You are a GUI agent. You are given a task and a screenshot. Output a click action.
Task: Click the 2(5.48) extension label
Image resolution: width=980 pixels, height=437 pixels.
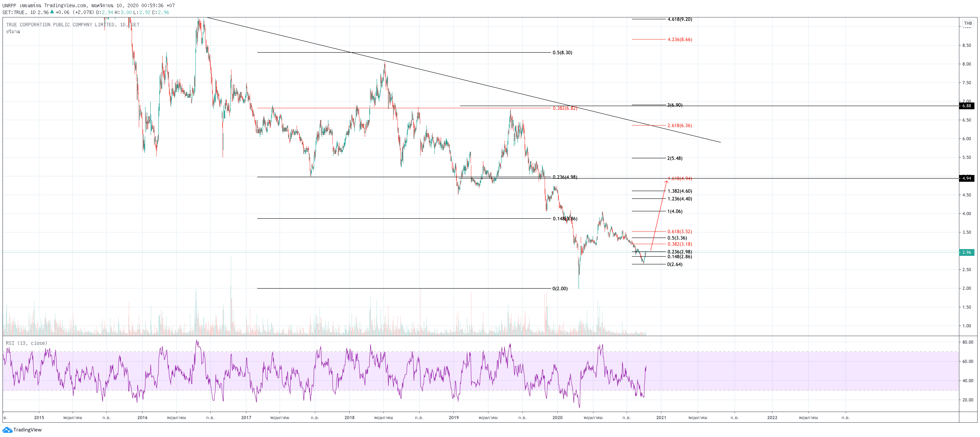[674, 158]
